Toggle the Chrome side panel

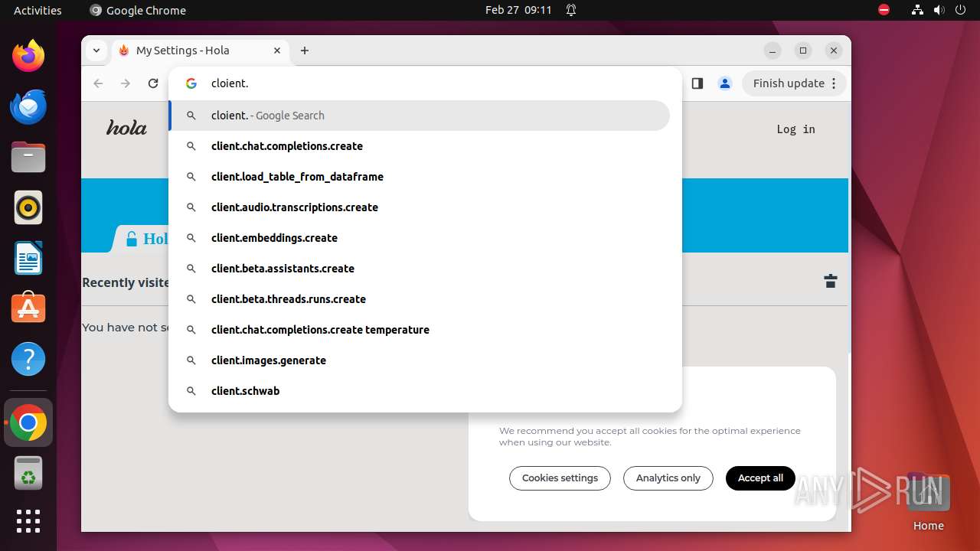697,83
